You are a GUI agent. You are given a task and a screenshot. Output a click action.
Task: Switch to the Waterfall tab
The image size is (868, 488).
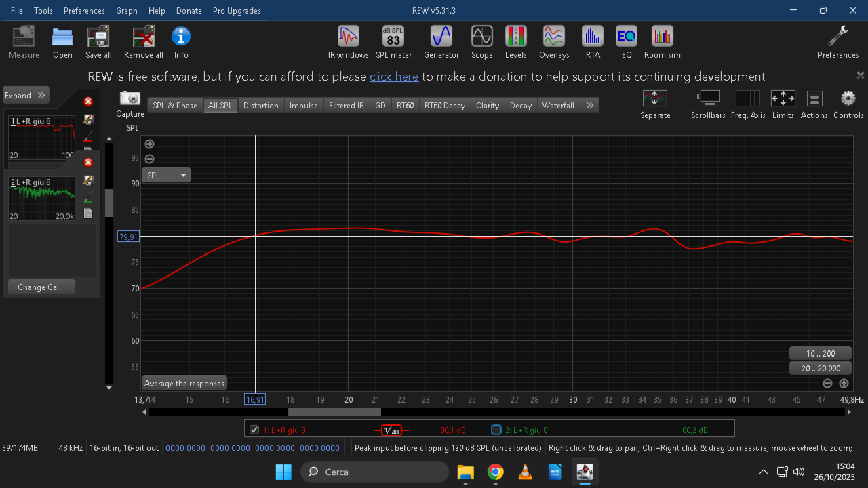(x=558, y=105)
